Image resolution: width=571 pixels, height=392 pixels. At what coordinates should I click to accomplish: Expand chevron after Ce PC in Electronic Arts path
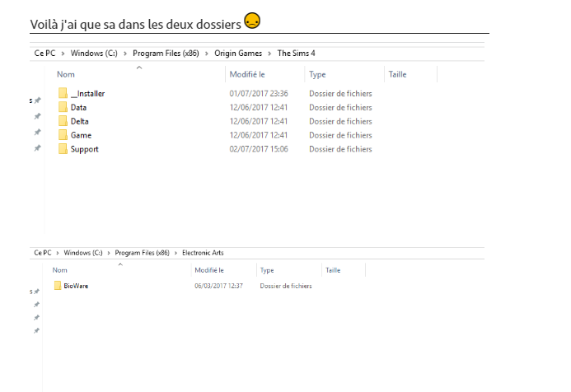click(57, 253)
